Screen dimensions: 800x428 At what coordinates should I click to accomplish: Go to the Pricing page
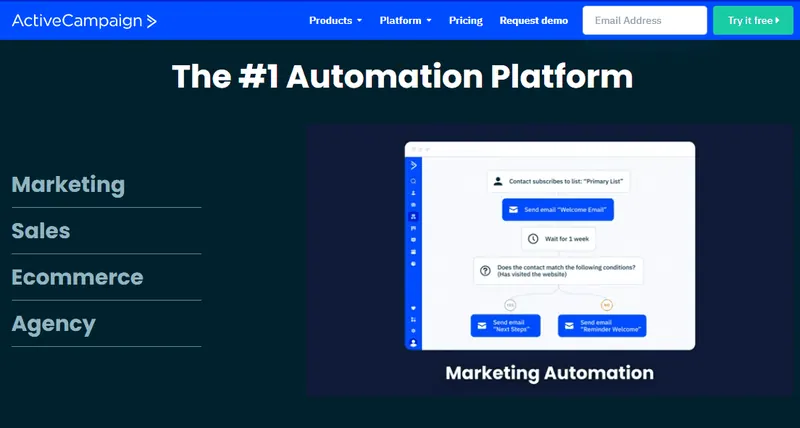coord(466,20)
